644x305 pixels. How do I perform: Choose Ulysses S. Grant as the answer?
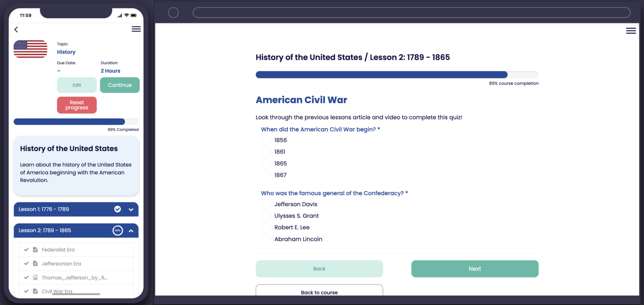(x=266, y=216)
